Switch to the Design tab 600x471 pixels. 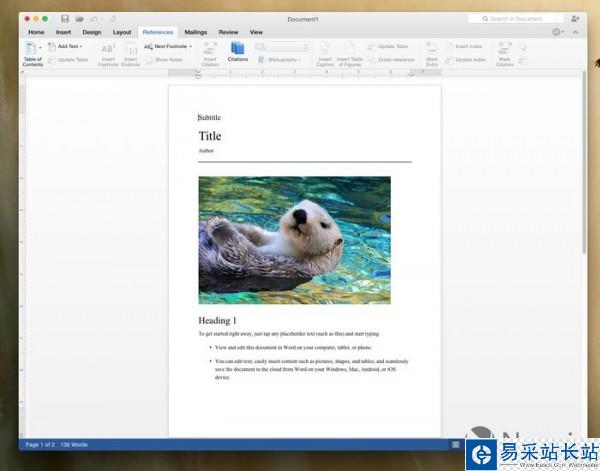click(x=92, y=32)
